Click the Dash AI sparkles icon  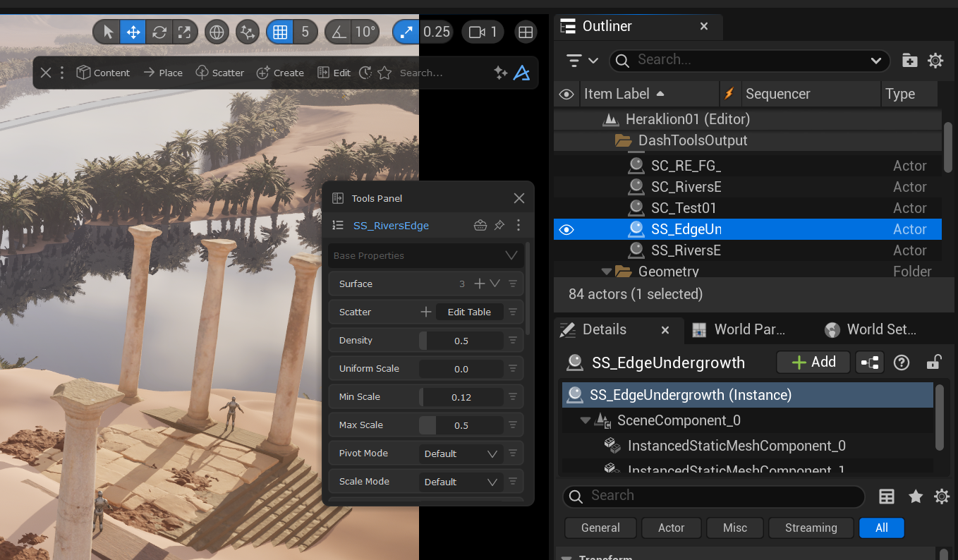click(x=501, y=73)
